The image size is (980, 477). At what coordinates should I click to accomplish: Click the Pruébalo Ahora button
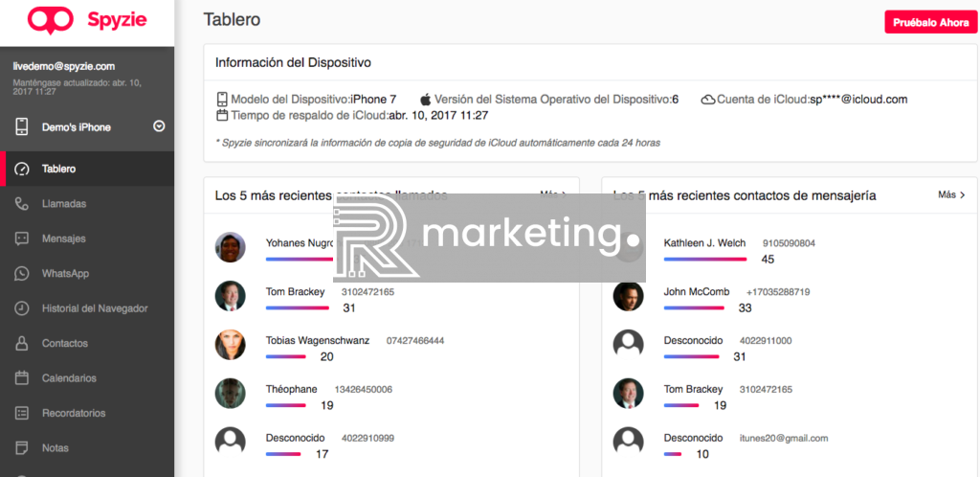(930, 22)
